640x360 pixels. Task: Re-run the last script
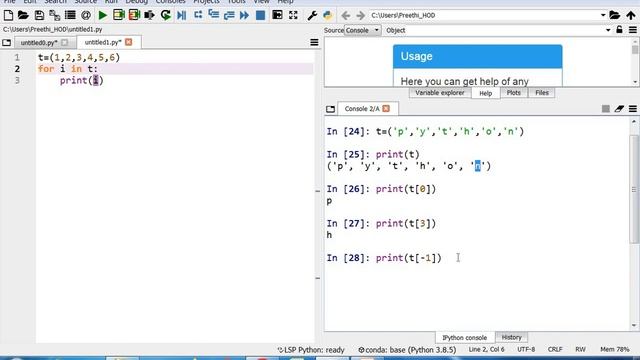(x=166, y=16)
